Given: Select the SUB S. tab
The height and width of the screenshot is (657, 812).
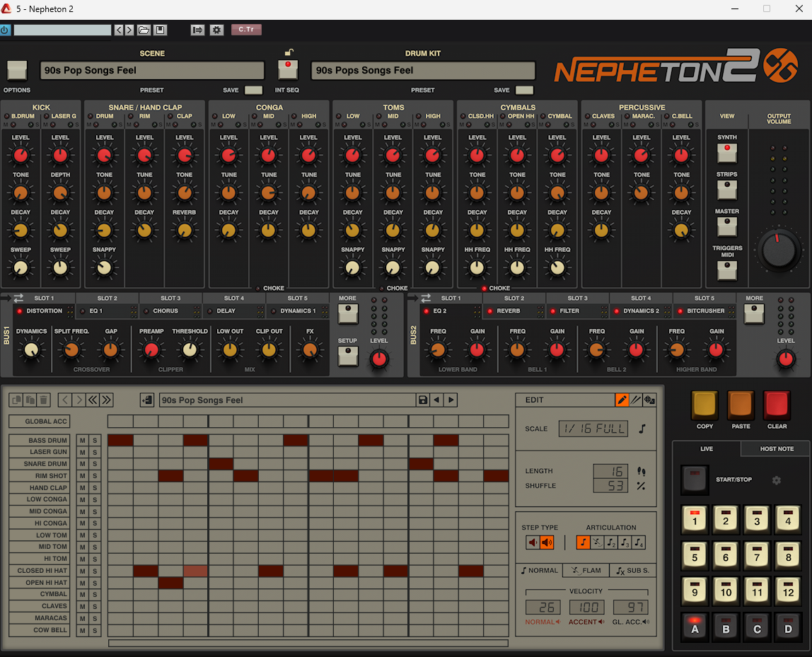Looking at the screenshot, I should pos(632,571).
